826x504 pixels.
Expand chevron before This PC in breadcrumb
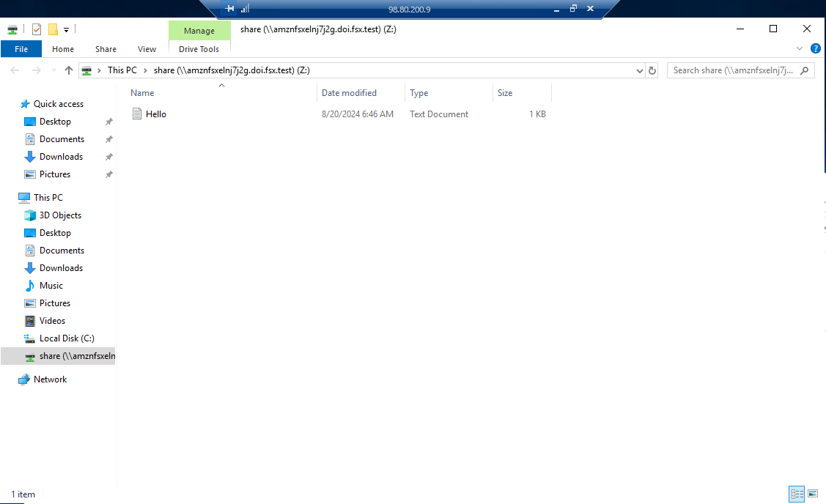pos(99,70)
